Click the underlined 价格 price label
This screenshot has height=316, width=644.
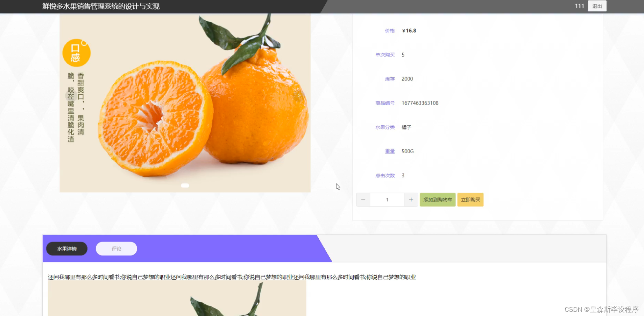(389, 30)
